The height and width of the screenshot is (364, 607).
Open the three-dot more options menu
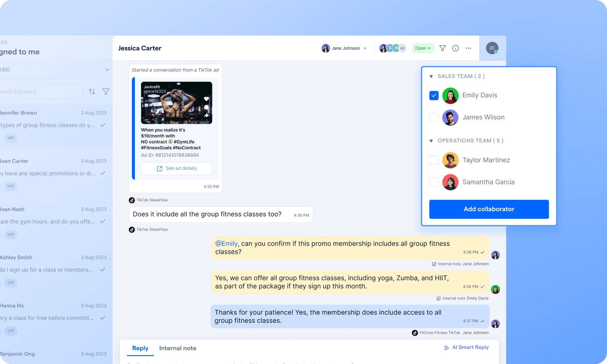(468, 48)
